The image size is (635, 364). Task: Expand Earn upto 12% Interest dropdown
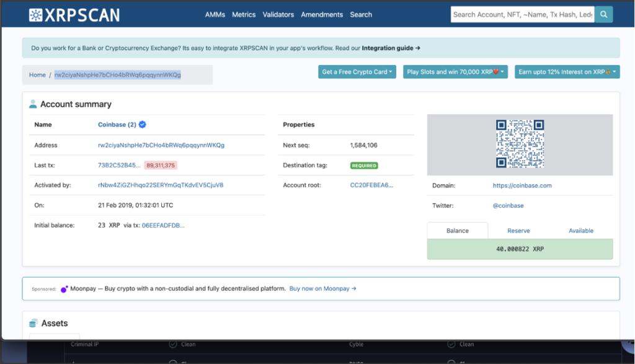click(567, 72)
